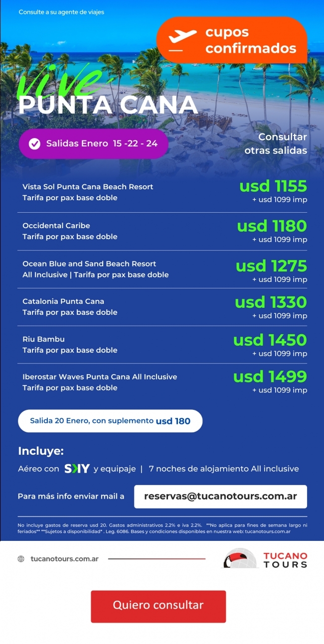324x644 pixels.
Task: Click the cupos confirmados orange badge
Action: point(232,40)
